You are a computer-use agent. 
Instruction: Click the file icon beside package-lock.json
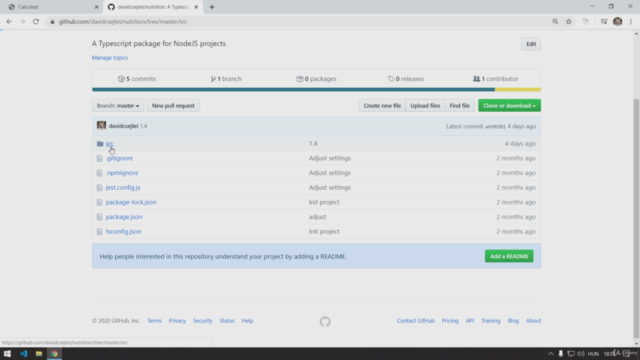pyautogui.click(x=100, y=202)
